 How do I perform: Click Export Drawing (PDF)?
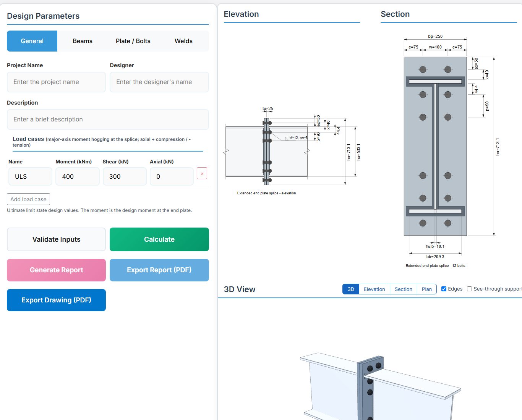[56, 300]
